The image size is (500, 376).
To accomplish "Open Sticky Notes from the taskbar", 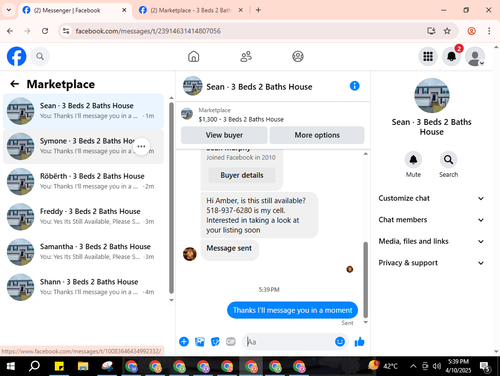I will click(x=59, y=366).
